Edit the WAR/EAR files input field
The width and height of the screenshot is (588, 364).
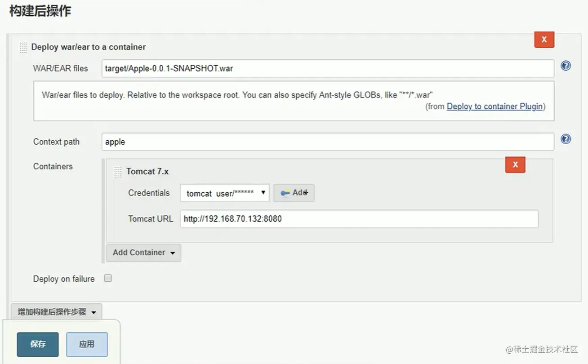[328, 69]
